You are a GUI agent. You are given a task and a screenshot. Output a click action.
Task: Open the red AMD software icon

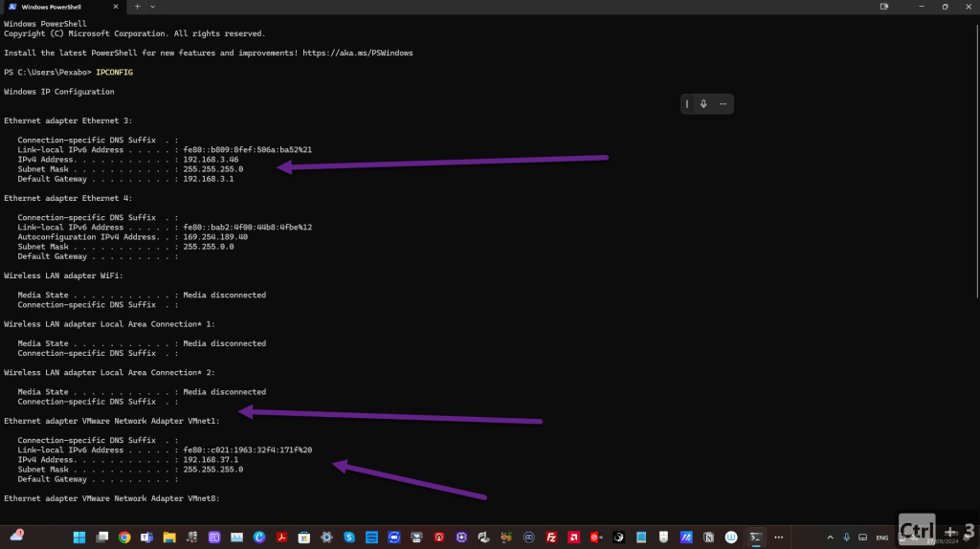[x=574, y=538]
